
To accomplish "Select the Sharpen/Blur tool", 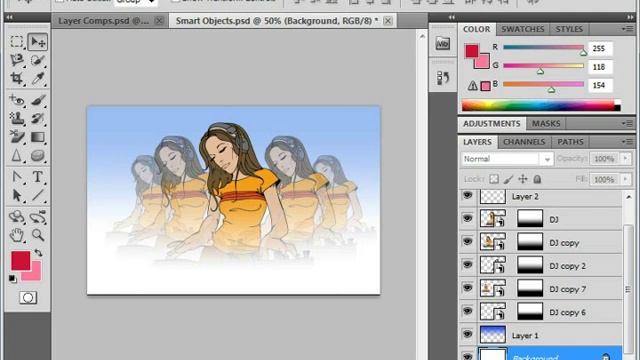I will point(17,155).
